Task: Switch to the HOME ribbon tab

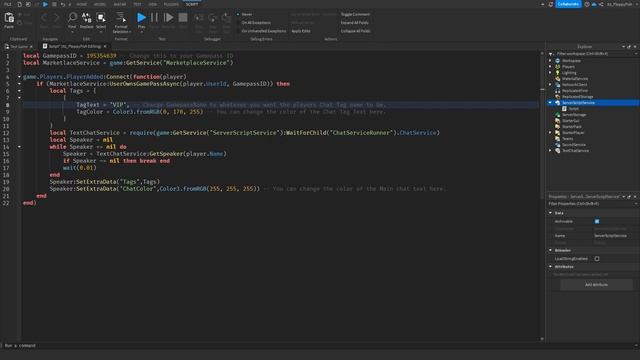Action: (x=82, y=4)
